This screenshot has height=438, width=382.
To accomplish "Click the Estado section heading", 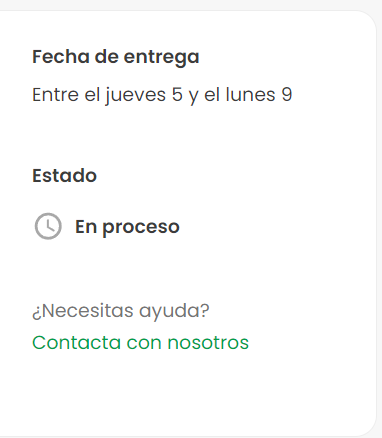I will (64, 175).
